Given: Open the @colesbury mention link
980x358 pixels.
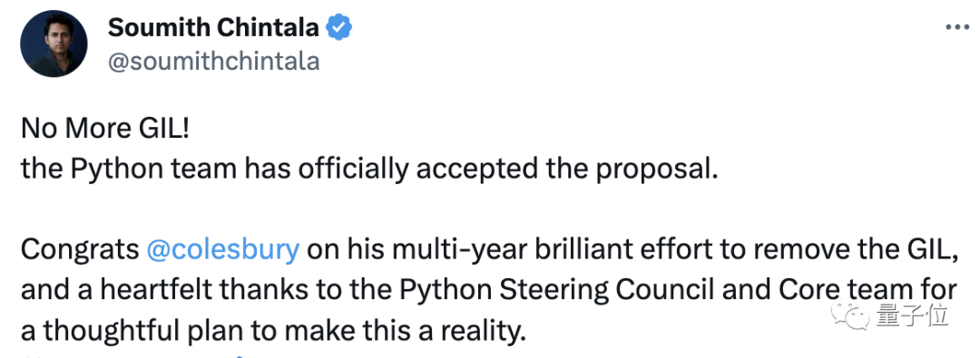Looking at the screenshot, I should [x=222, y=249].
